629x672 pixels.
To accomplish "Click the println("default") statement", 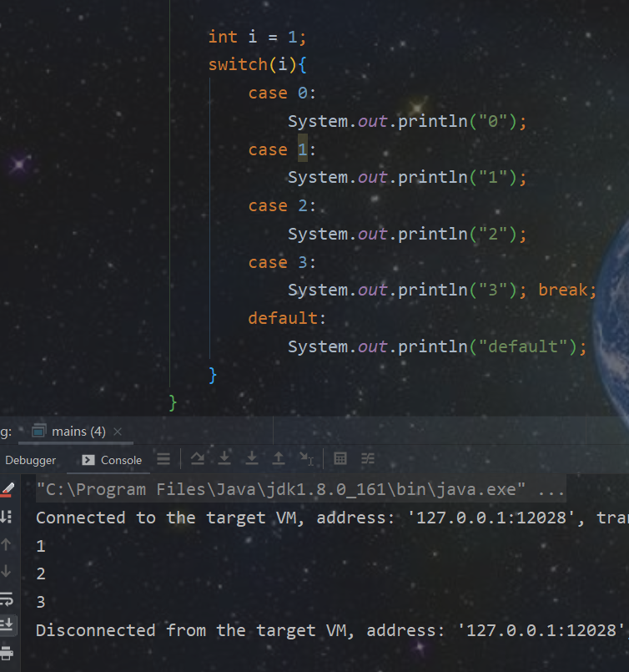I will point(437,346).
